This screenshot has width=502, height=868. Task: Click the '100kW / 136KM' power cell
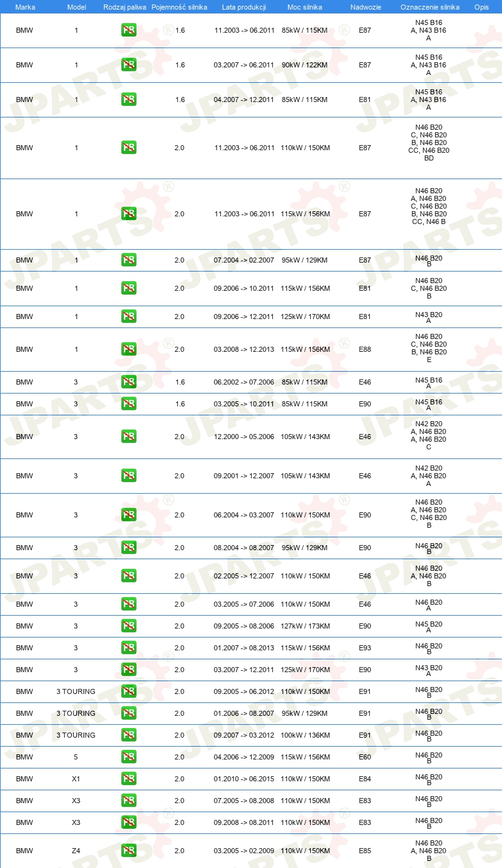click(305, 735)
